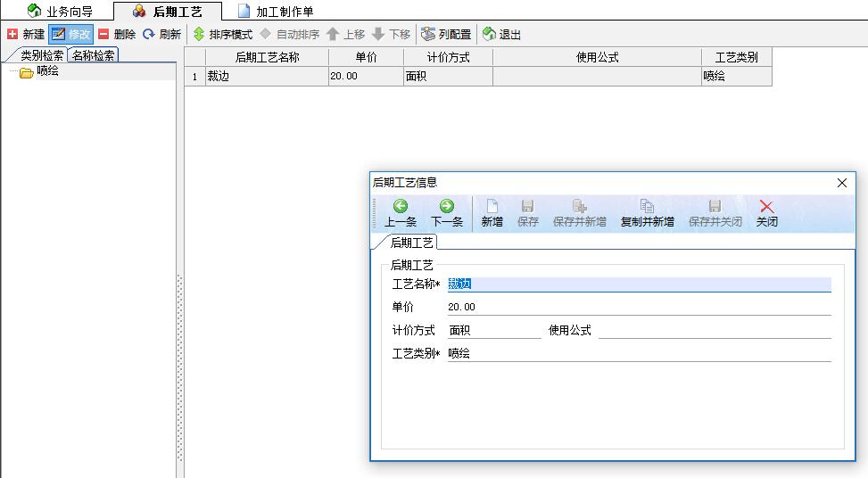
Task: Refresh the list with 刷新
Action: point(162,34)
